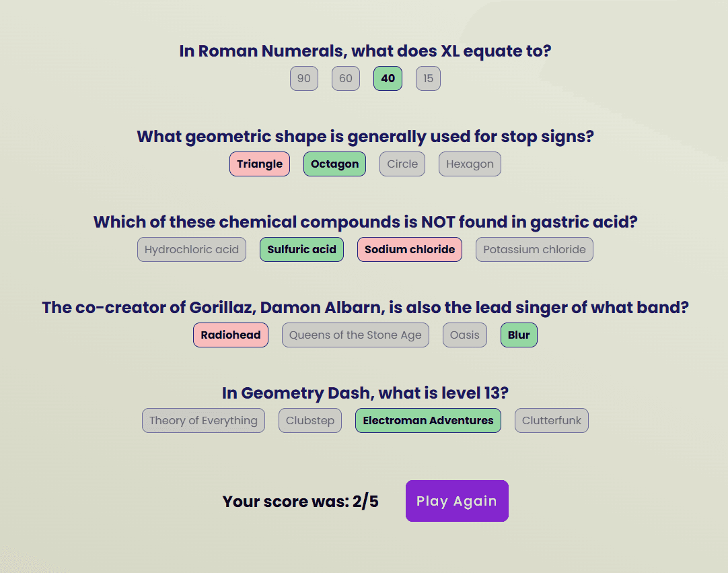728x573 pixels.
Task: Select Octagon as the stop sign shape
Action: (x=334, y=164)
